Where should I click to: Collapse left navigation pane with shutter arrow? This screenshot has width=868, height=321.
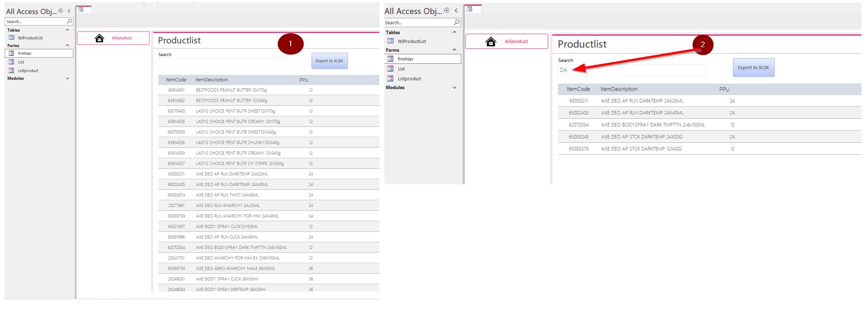(69, 11)
